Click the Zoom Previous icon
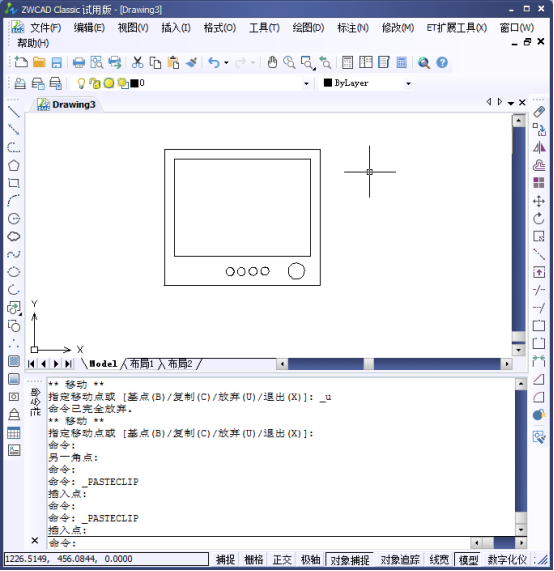 [325, 62]
